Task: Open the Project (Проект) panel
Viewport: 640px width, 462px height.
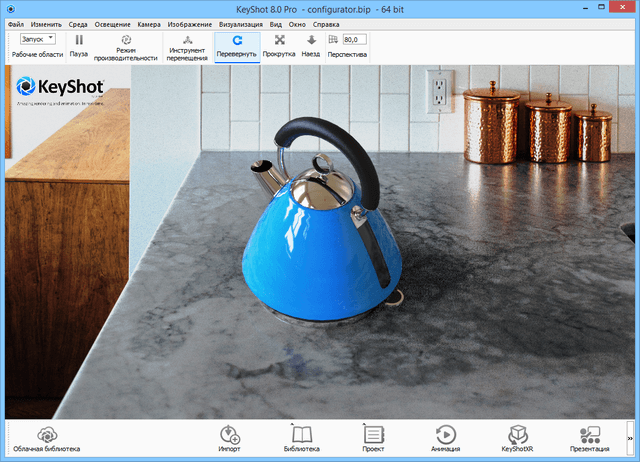Action: [373, 434]
